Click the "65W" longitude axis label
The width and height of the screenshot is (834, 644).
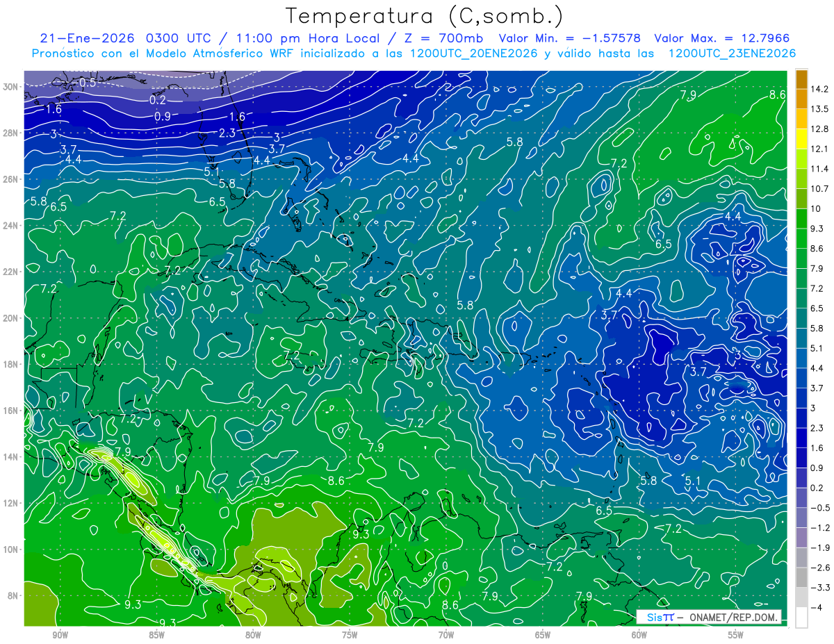click(543, 634)
